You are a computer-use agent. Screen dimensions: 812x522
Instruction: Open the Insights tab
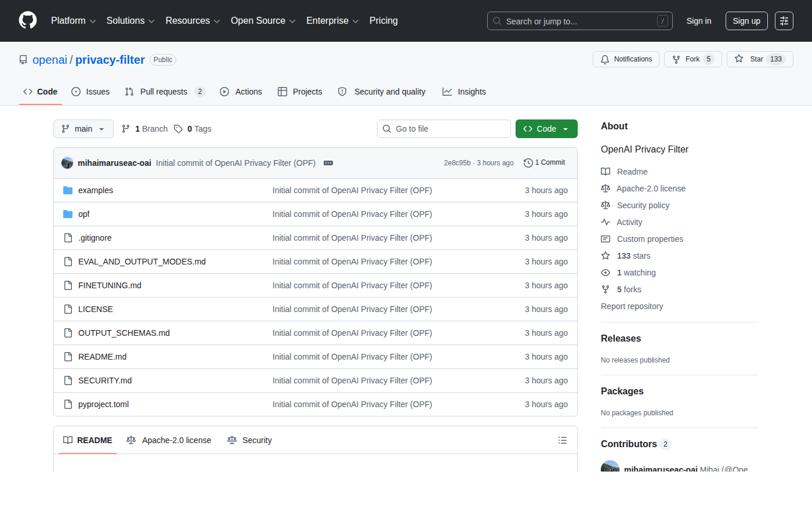(464, 92)
